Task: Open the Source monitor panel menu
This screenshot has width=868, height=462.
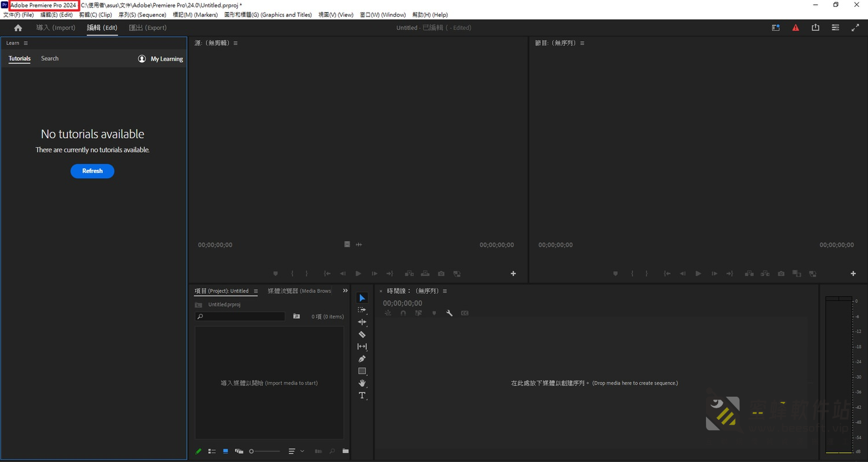Action: click(236, 43)
